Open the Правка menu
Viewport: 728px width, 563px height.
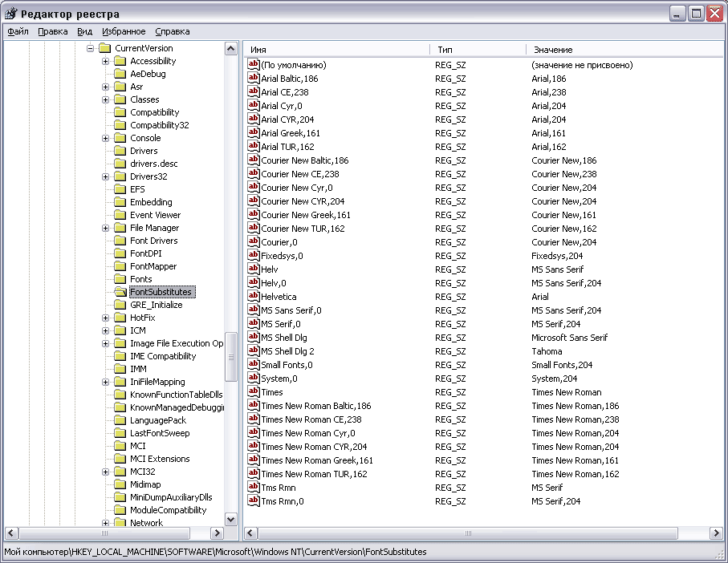click(x=52, y=31)
